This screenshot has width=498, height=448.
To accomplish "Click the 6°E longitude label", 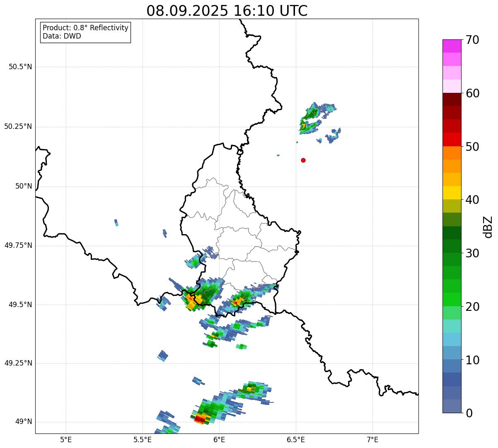I will tap(219, 439).
